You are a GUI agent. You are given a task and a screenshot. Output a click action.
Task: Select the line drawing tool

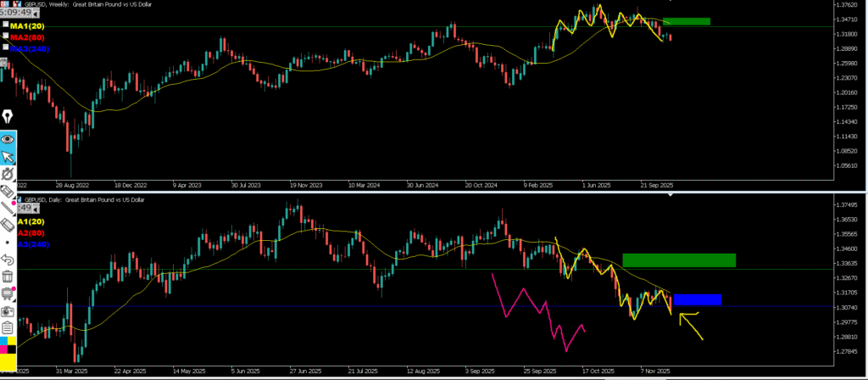(8, 206)
